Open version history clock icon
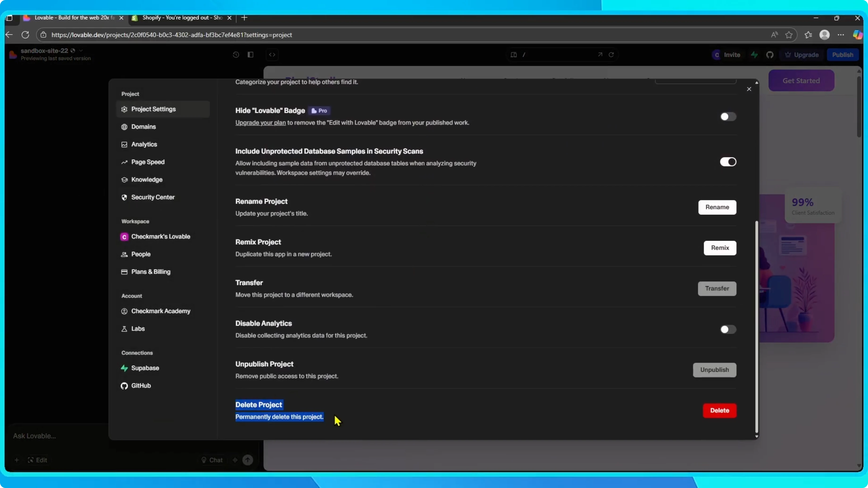The image size is (868, 488). tap(236, 54)
